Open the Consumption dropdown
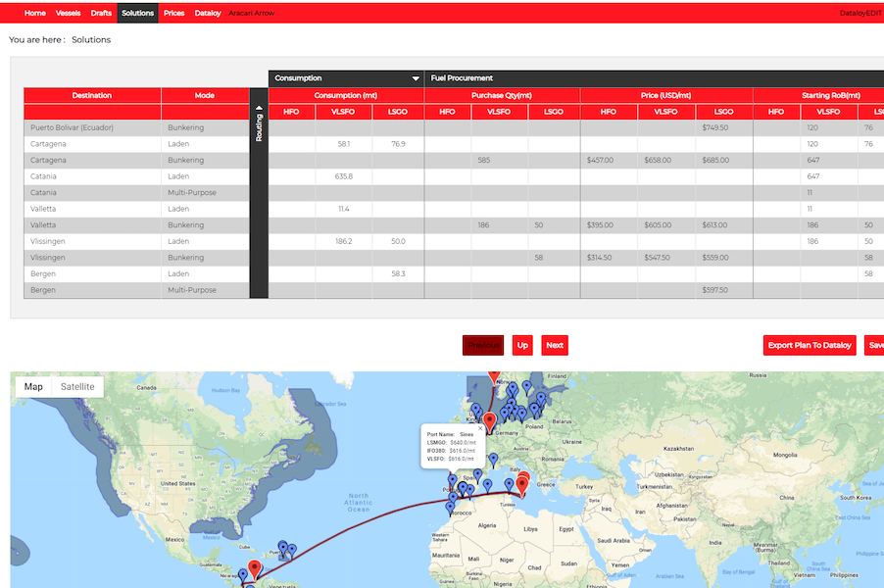This screenshot has height=588, width=884. 416,78
